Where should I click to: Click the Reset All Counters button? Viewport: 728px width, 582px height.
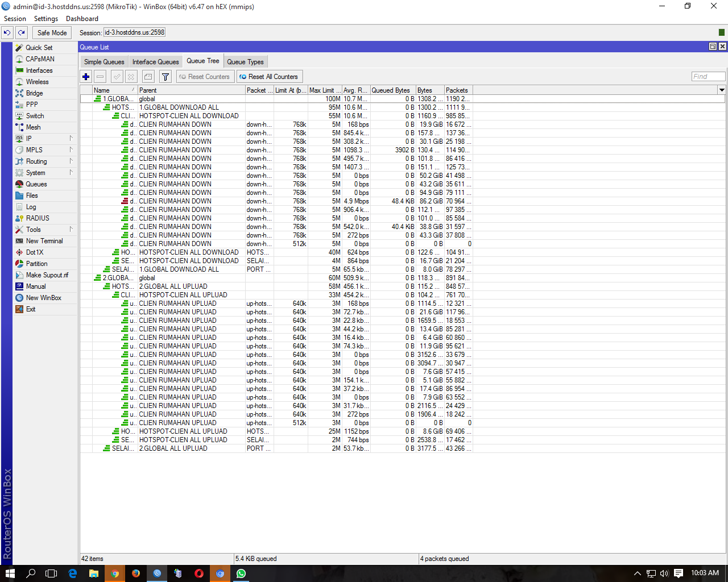pyautogui.click(x=269, y=77)
